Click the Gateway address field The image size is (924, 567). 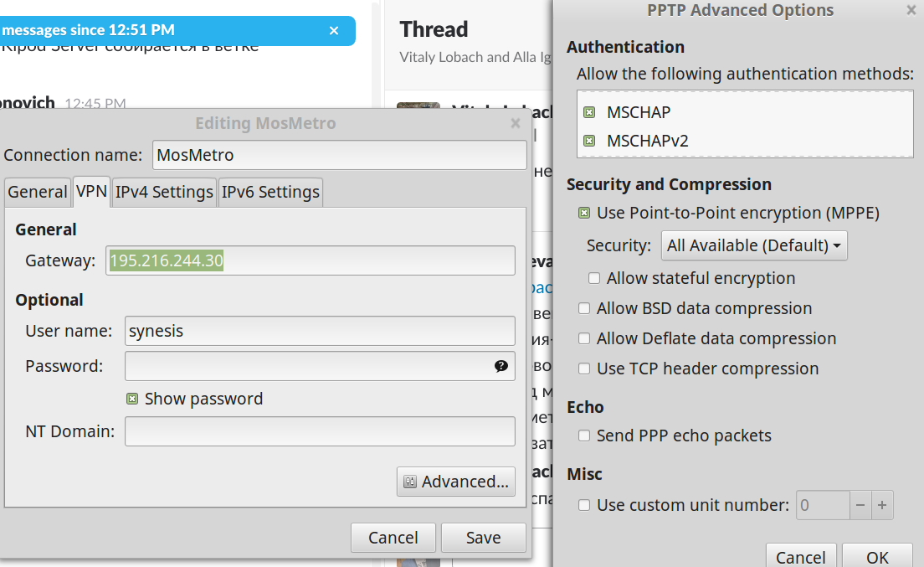pyautogui.click(x=311, y=260)
